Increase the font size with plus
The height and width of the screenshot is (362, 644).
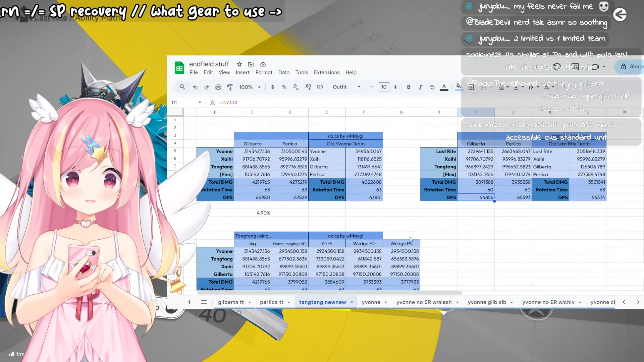395,87
